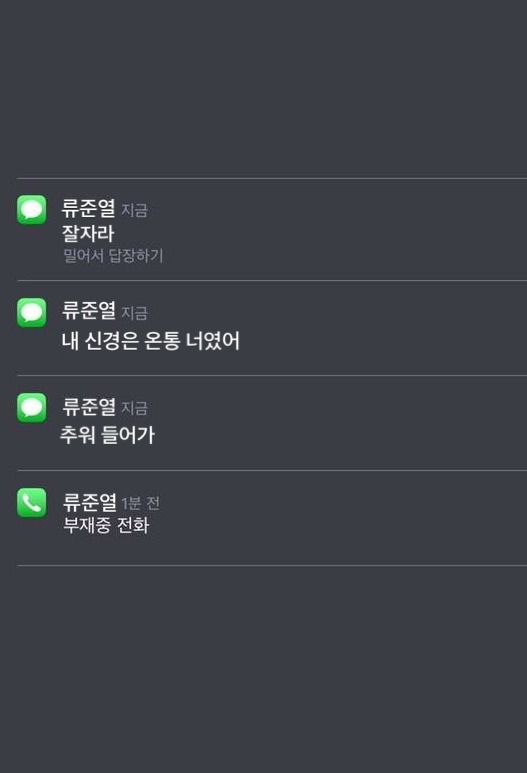Viewport: 527px width, 773px height.
Task: Tap the 지금 timestamp on the 내 신경은 notification
Action: 134,313
